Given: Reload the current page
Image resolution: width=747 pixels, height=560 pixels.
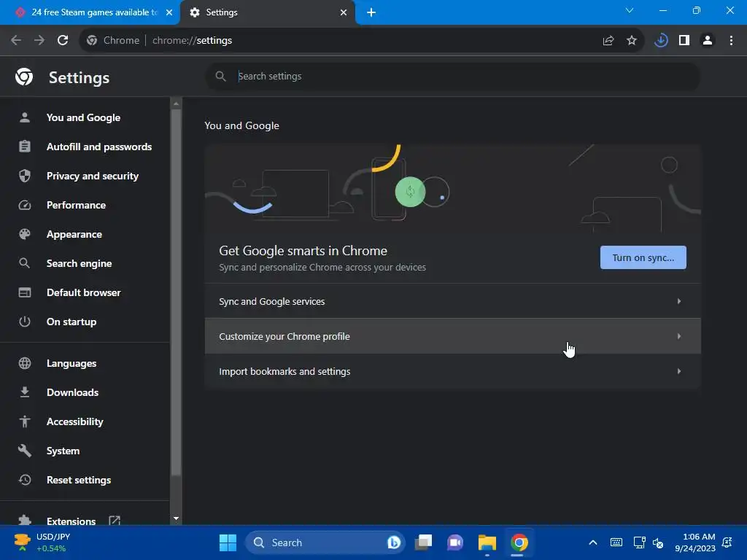Looking at the screenshot, I should pyautogui.click(x=63, y=41).
